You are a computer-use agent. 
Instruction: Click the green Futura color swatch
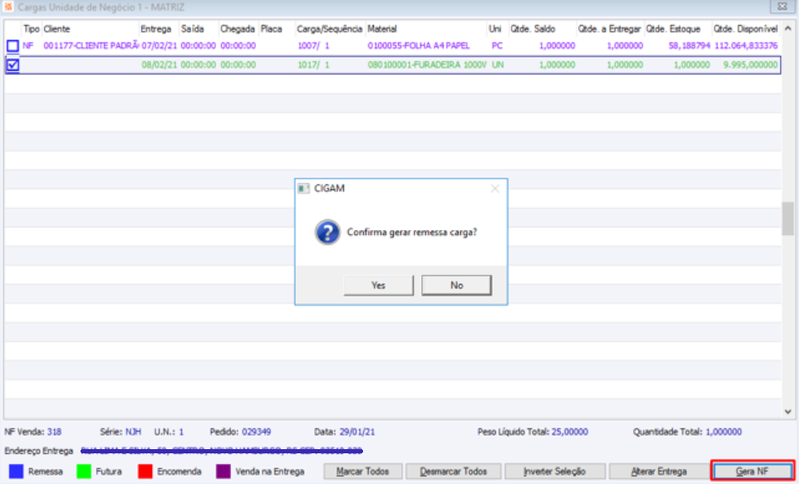pos(84,471)
